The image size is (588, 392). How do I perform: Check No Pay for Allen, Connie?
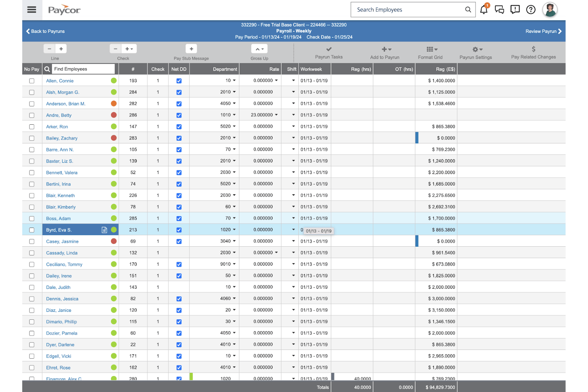(x=32, y=81)
